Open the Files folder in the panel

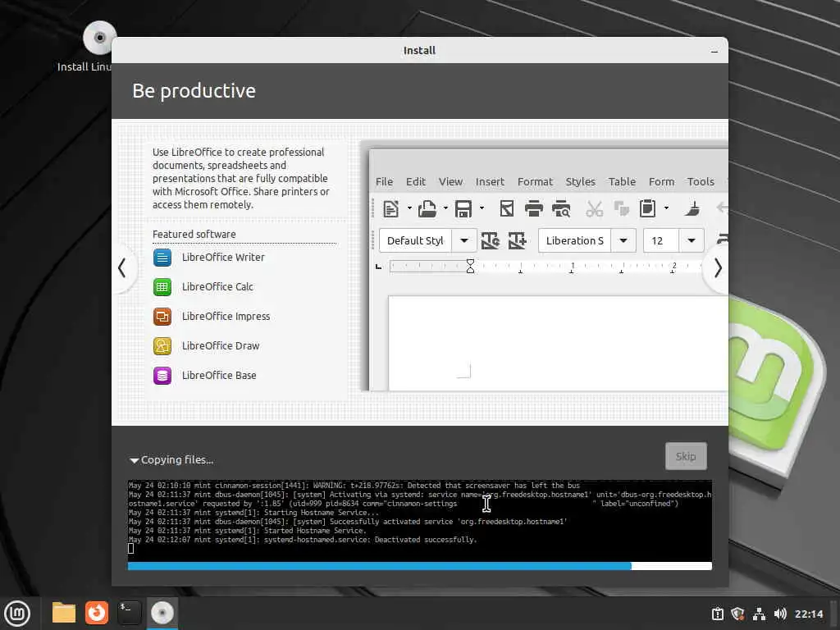pyautogui.click(x=64, y=613)
